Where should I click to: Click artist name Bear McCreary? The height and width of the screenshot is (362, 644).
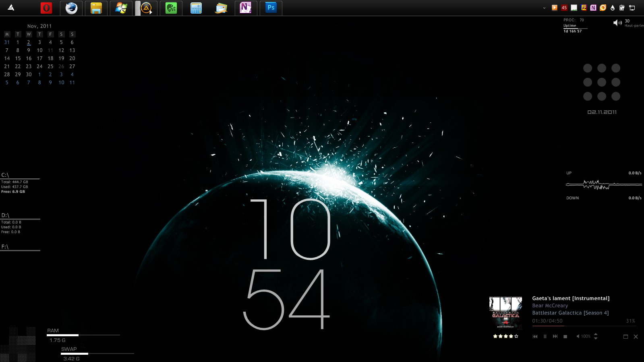tap(550, 306)
